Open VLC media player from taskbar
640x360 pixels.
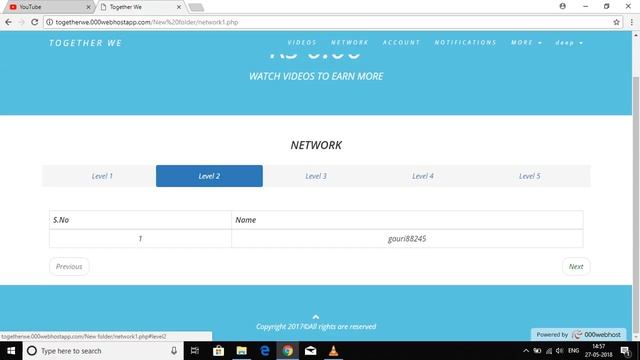point(333,351)
